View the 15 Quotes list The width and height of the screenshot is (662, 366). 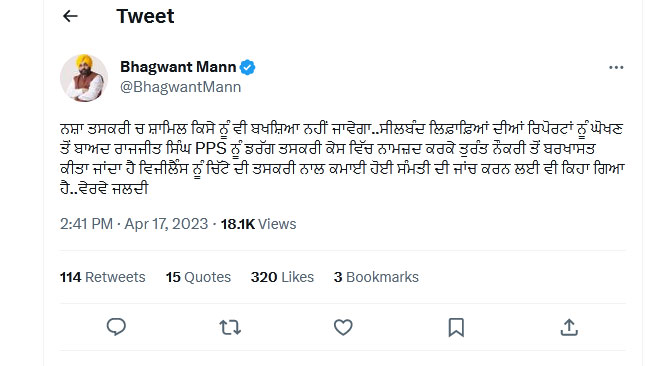[x=198, y=277]
